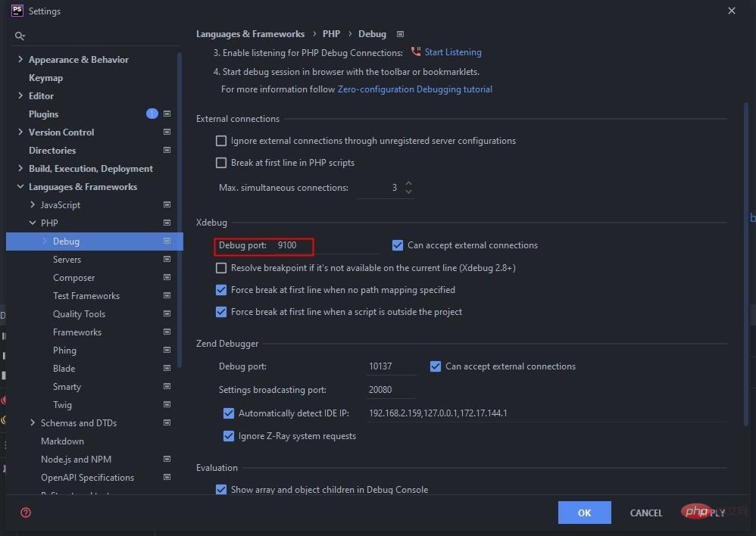Click the PhpStorm logo in title bar
This screenshot has height=536, width=756.
pyautogui.click(x=17, y=11)
